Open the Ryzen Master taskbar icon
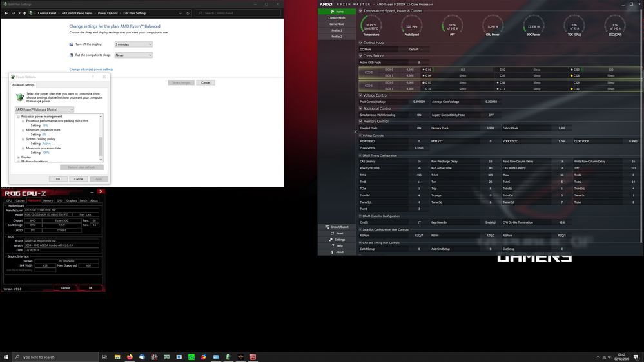Screen dimensions: 644x362 click(x=240, y=357)
